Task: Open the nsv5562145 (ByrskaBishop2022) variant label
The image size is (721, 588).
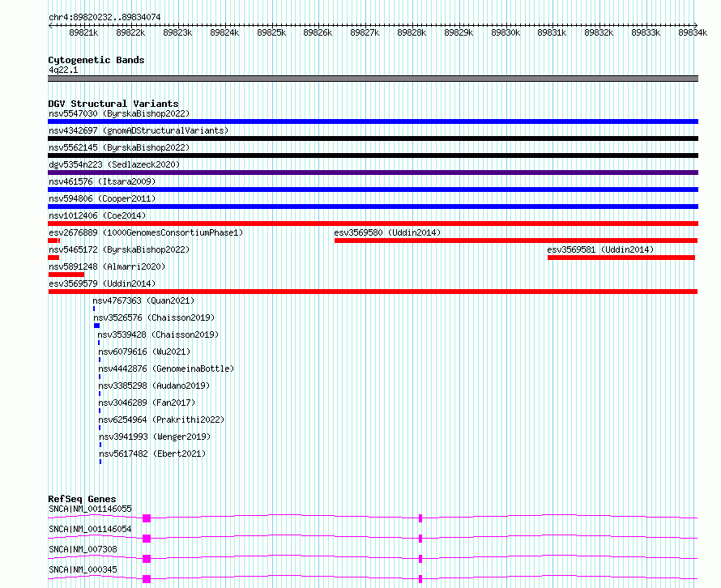Action: [119, 147]
